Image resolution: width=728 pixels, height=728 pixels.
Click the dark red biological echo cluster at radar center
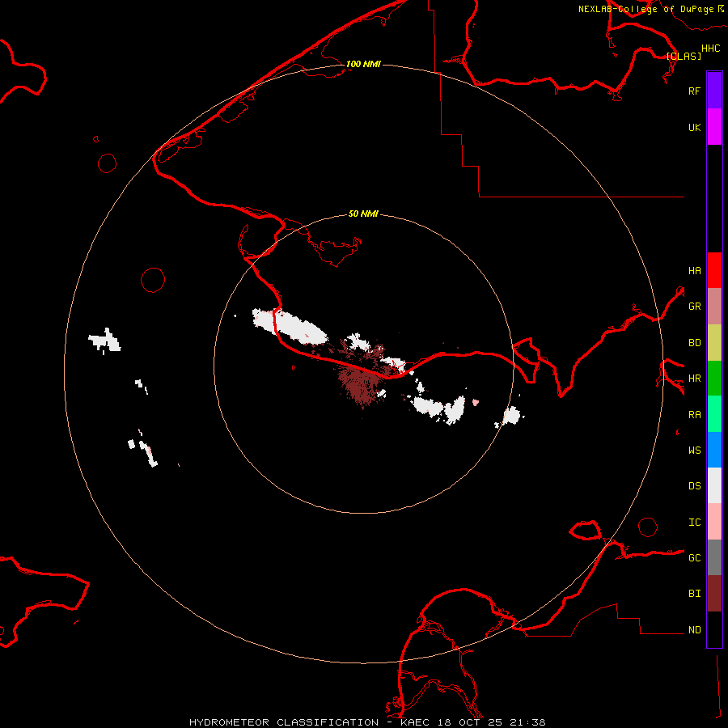[360, 381]
